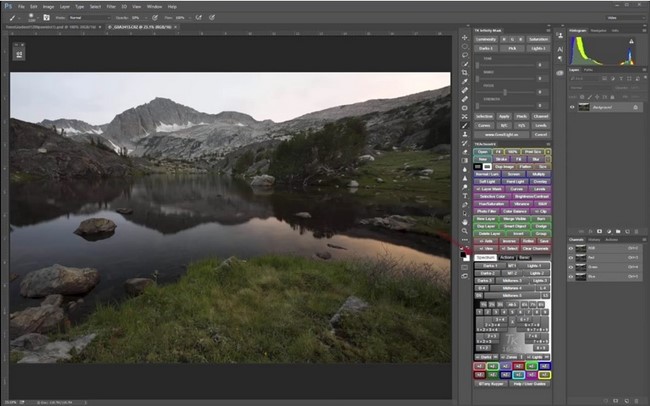The height and width of the screenshot is (406, 650).
Task: Hide the Background layer with eye icon
Action: (573, 106)
